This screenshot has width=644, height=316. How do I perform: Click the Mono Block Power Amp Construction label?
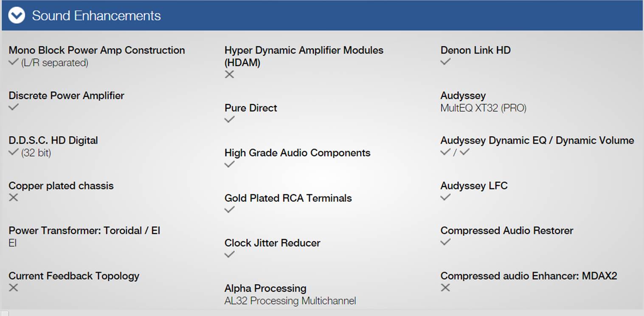coord(97,50)
